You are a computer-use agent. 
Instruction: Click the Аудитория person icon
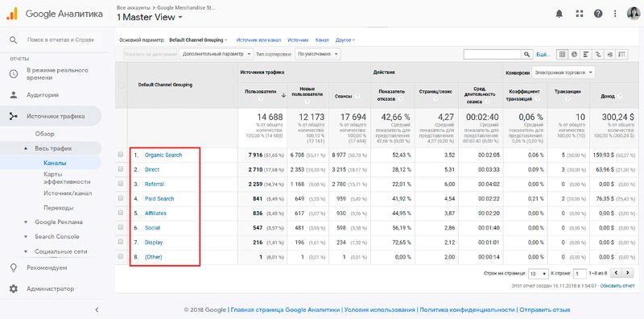tap(14, 95)
